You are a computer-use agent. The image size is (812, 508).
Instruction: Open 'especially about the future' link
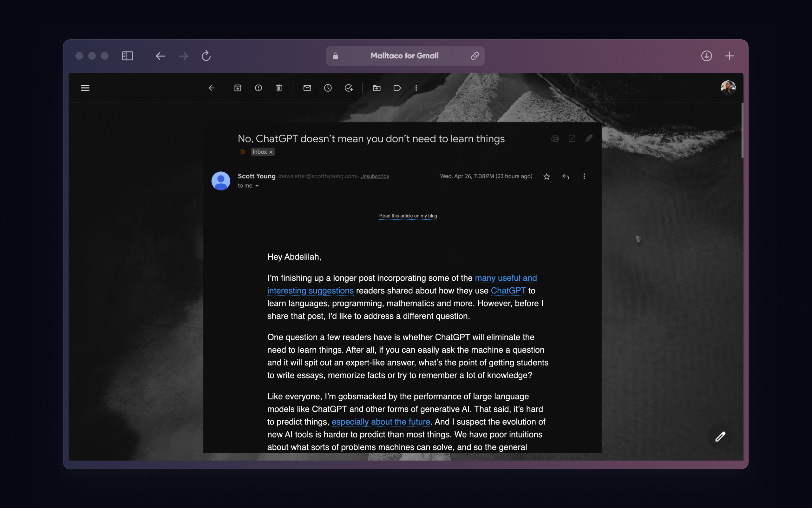click(381, 422)
